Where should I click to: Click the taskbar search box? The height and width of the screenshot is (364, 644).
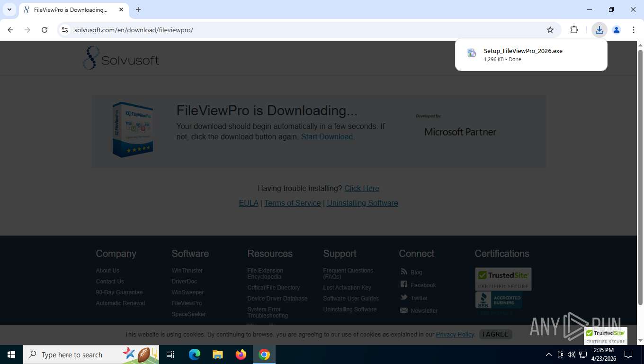coord(91,355)
